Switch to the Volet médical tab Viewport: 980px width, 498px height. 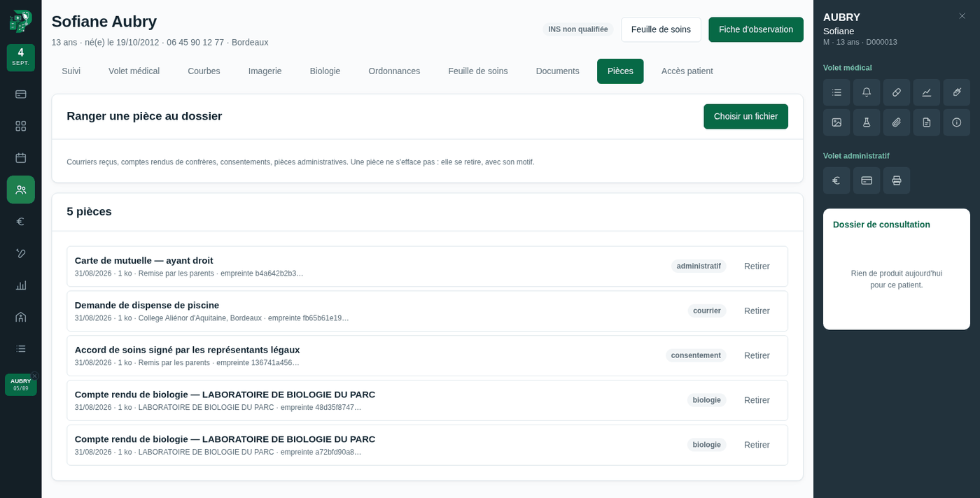coord(134,71)
